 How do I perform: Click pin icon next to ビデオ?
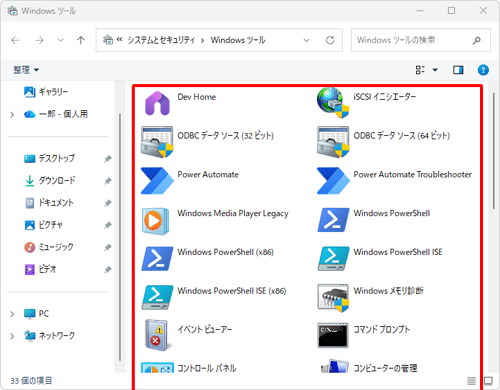[108, 269]
